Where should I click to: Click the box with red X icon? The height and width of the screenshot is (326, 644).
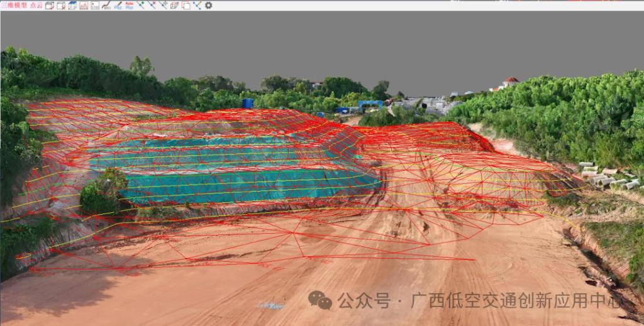[61, 5]
